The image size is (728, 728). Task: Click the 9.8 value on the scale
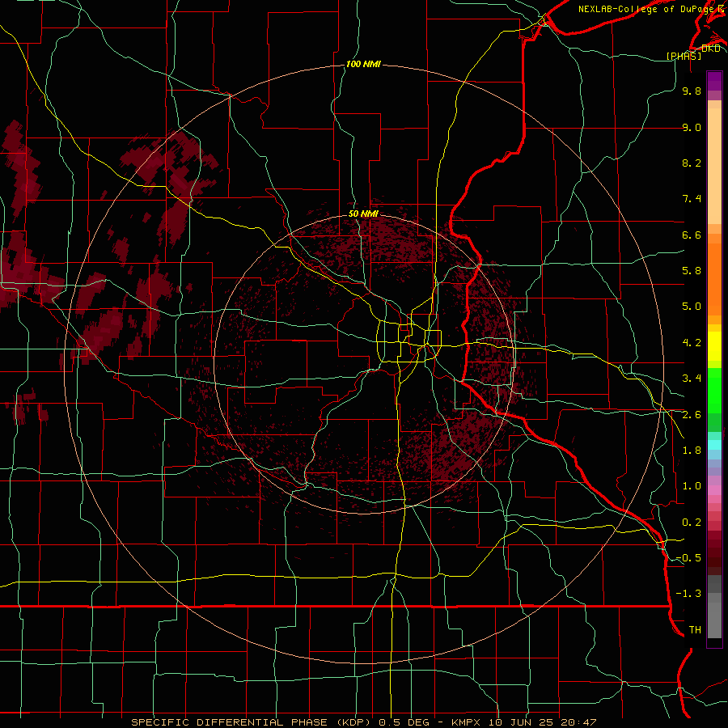[x=692, y=91]
